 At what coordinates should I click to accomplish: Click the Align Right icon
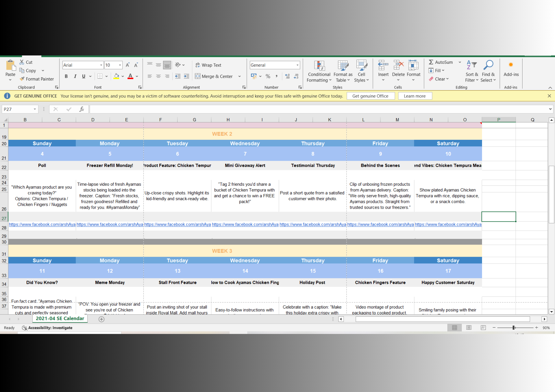[167, 76]
